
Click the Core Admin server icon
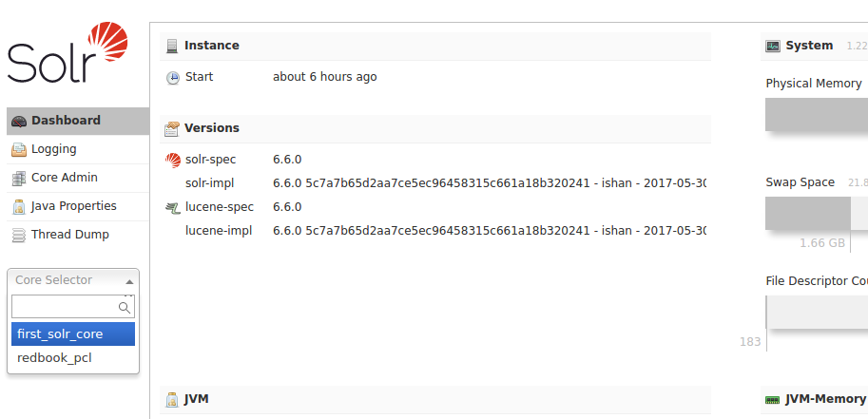tap(19, 179)
